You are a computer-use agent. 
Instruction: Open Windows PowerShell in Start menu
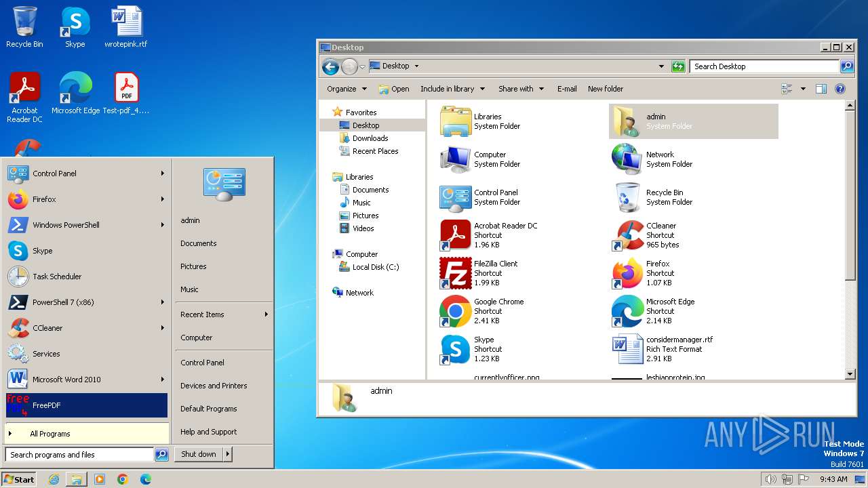point(86,225)
